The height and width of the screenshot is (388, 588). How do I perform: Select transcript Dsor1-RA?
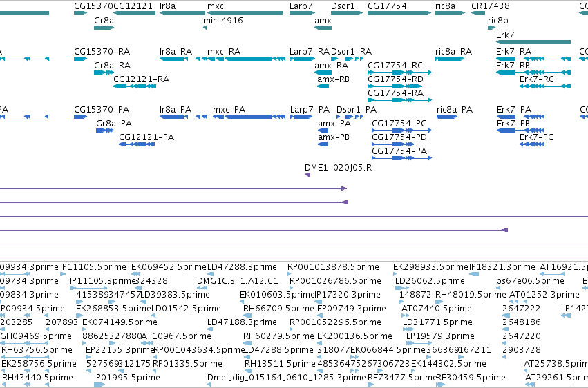352,51
